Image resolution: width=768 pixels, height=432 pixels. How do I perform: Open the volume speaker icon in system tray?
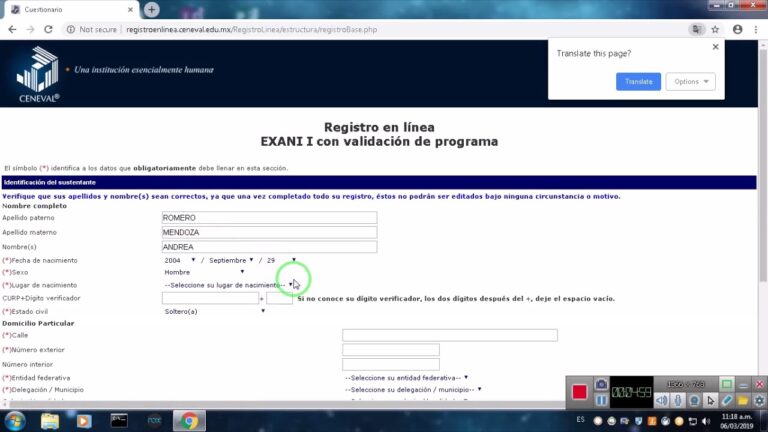pyautogui.click(x=706, y=421)
